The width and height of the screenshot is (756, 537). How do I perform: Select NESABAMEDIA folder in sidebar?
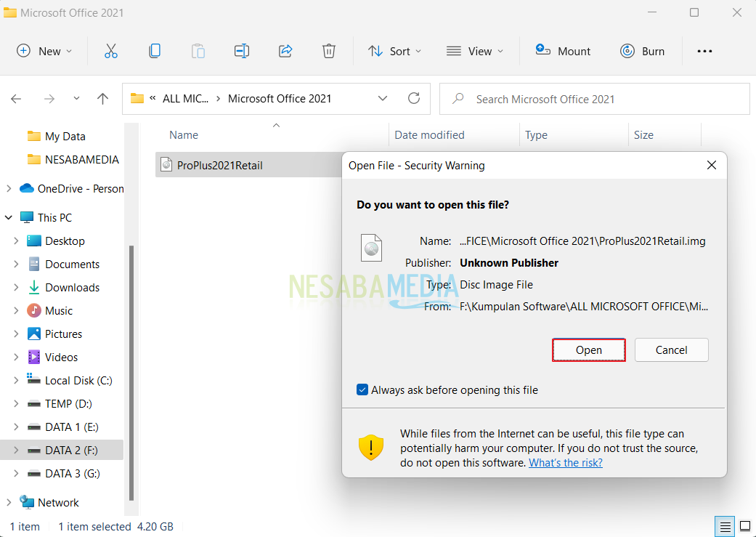tap(73, 160)
